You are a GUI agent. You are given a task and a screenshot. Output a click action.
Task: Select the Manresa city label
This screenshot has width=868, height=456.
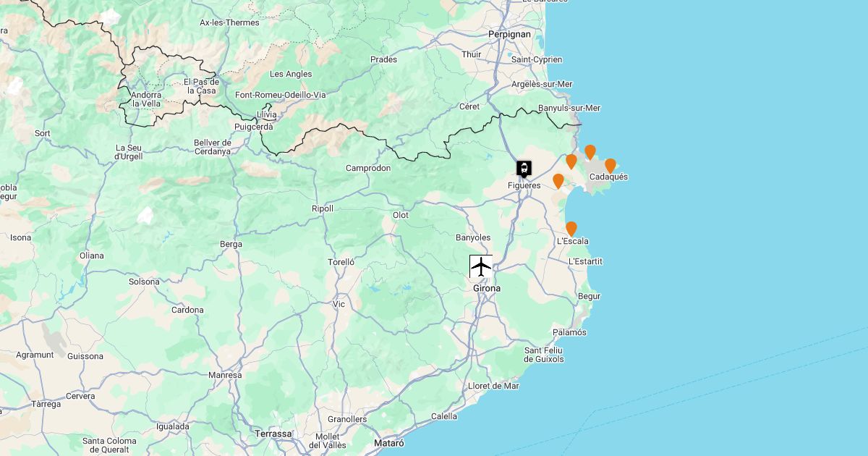click(x=225, y=375)
